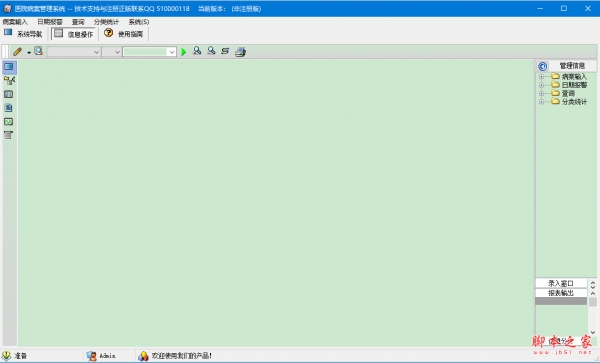Close the application window
600x363 pixels.
pyautogui.click(x=588, y=8)
